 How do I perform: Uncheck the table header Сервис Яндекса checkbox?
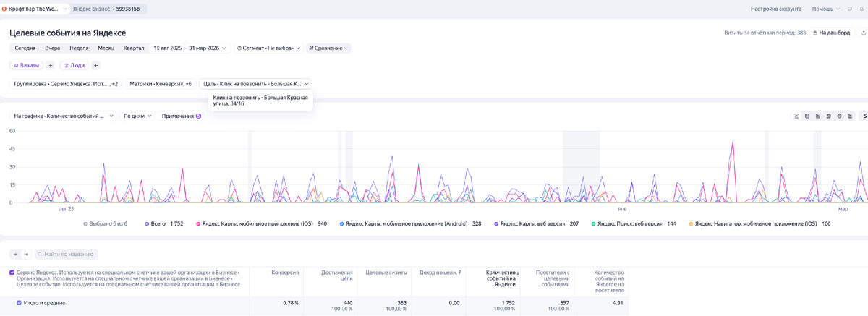[12, 273]
